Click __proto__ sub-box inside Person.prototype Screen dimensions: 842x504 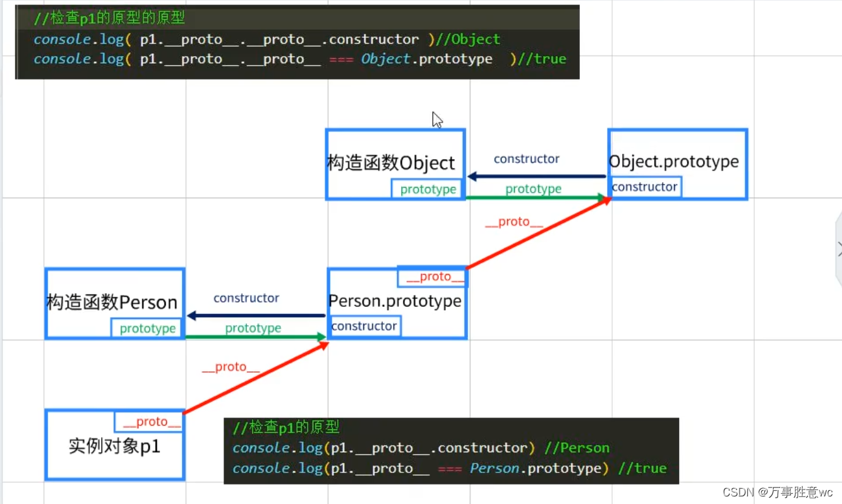click(432, 277)
